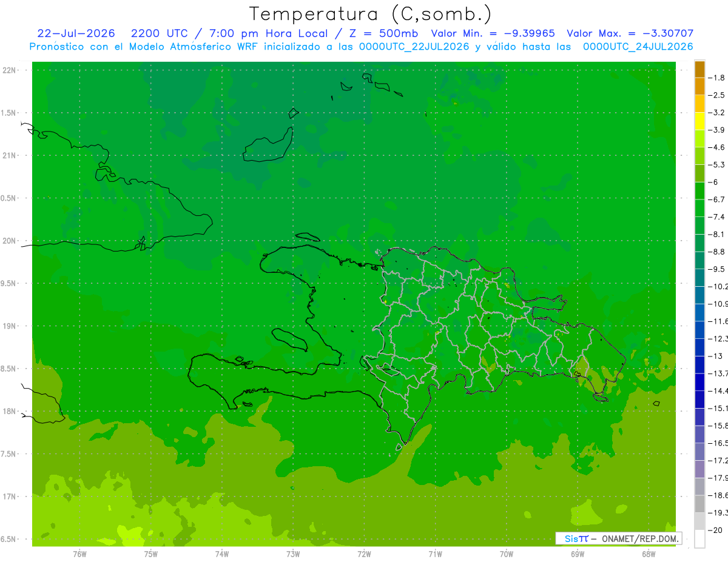Pick the white swatch below -20
728x562 pixels.
tap(700, 539)
